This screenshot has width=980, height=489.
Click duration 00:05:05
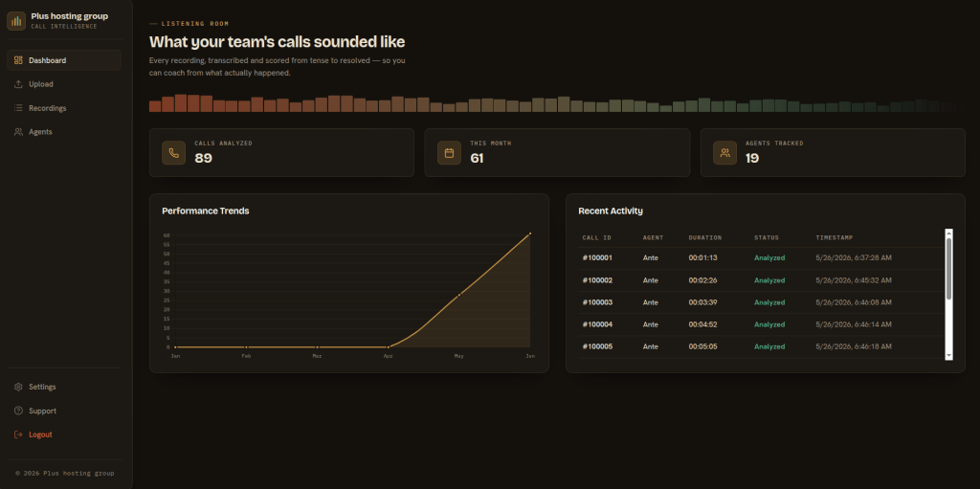click(702, 346)
